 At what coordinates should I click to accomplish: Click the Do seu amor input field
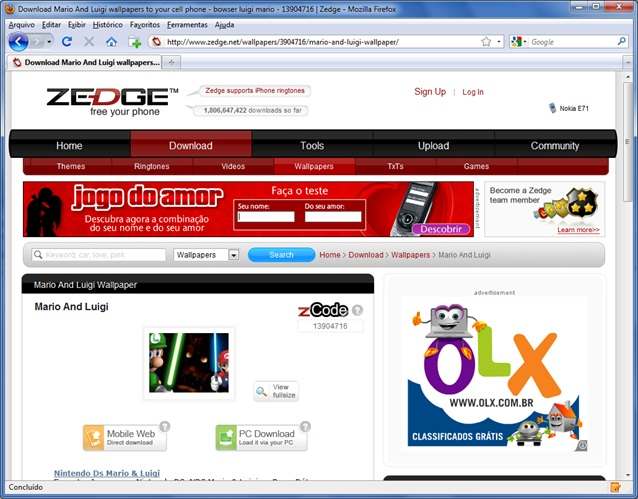click(333, 217)
